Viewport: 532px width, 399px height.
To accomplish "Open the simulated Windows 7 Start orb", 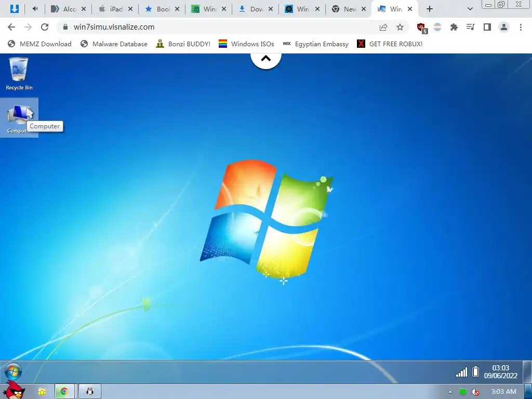I will (x=13, y=372).
